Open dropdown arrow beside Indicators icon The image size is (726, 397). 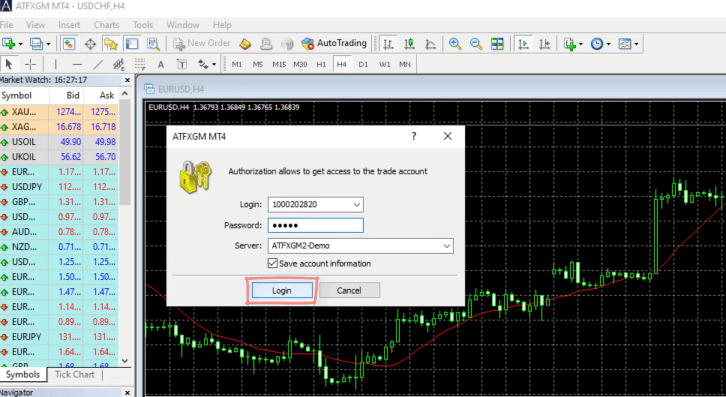581,44
